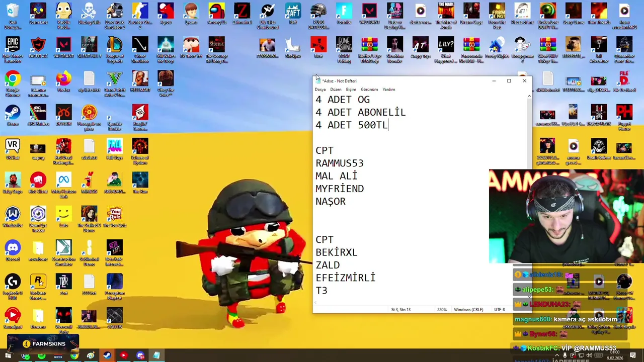Viewport: 644px width, 362px height.
Task: Click the 220% zoom status indicator
Action: tap(442, 310)
